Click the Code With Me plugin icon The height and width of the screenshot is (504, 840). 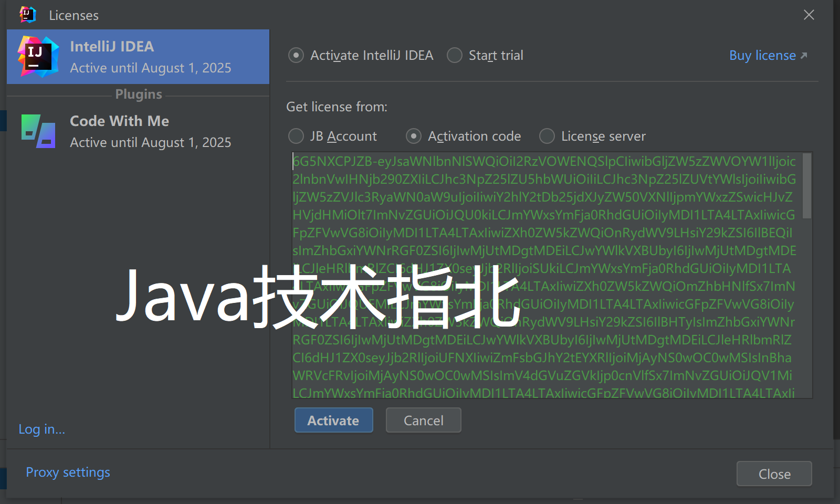tap(38, 131)
